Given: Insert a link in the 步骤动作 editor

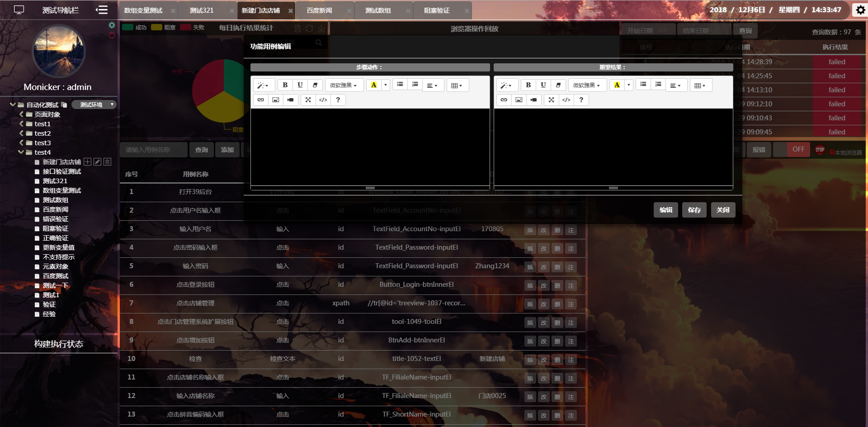Looking at the screenshot, I should [261, 100].
